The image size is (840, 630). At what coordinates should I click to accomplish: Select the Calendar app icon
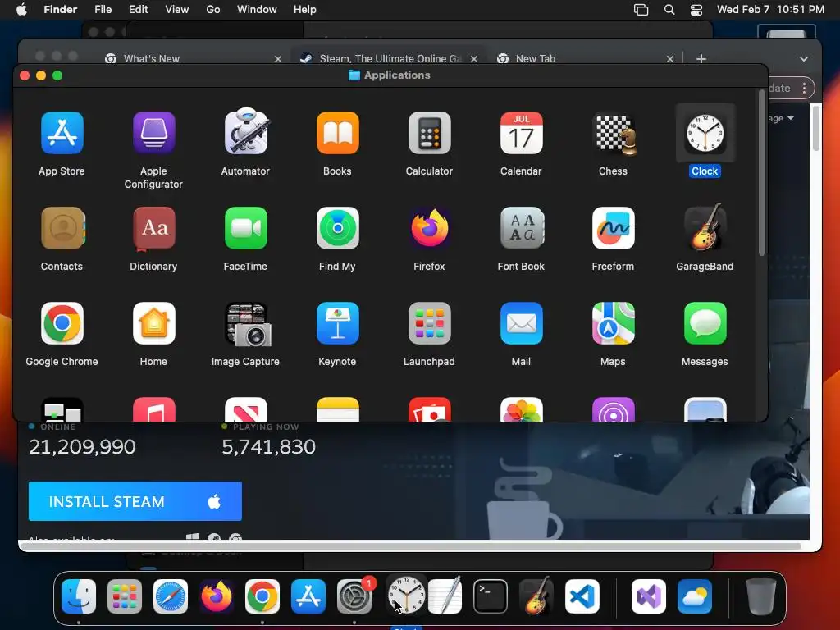click(521, 133)
